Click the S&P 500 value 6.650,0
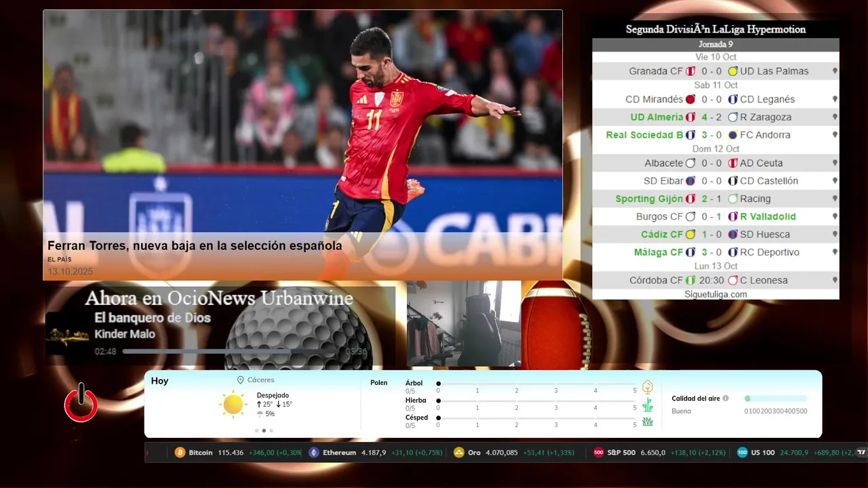 click(653, 453)
